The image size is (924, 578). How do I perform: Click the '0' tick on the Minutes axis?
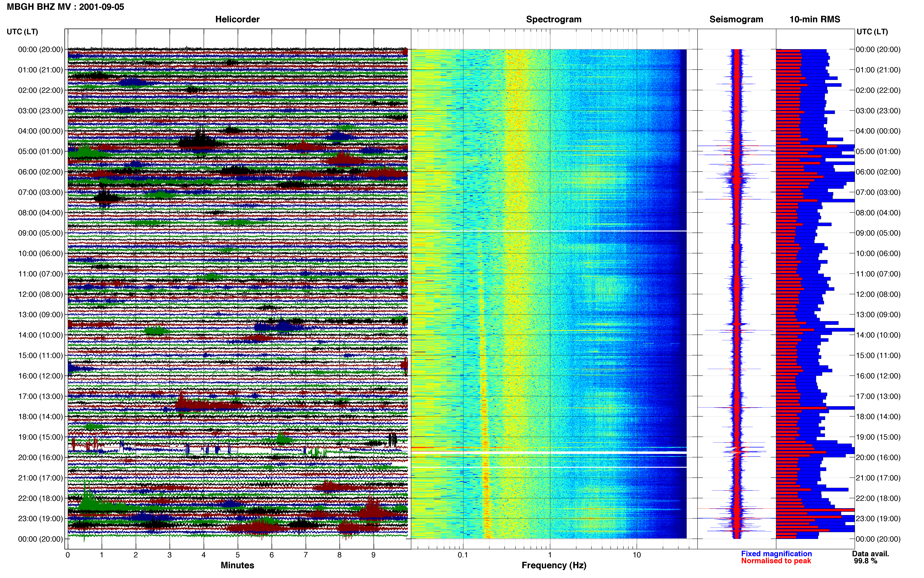point(68,555)
